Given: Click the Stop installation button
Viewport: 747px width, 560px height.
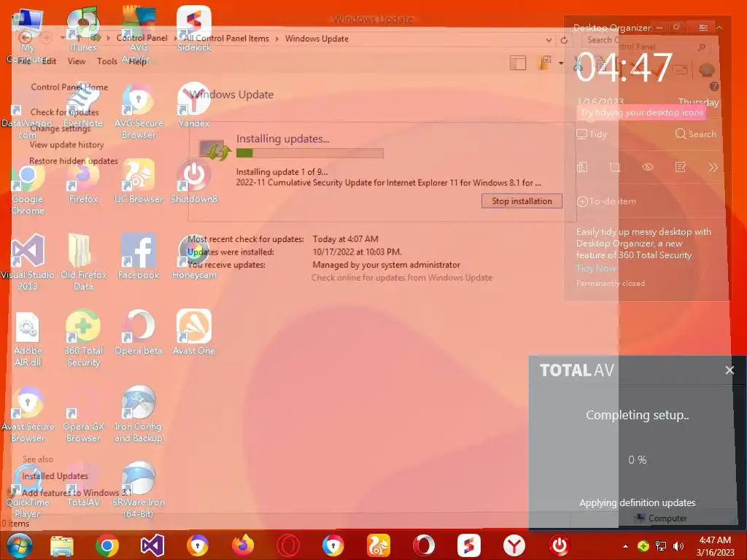Looking at the screenshot, I should pyautogui.click(x=522, y=201).
